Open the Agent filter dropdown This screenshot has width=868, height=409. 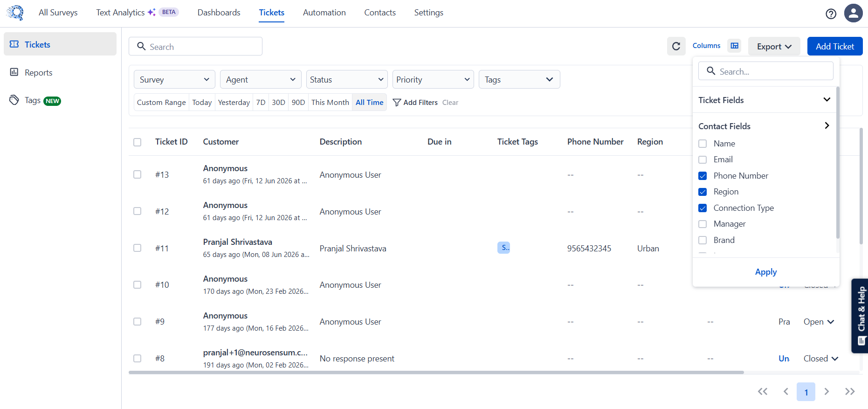coord(261,79)
